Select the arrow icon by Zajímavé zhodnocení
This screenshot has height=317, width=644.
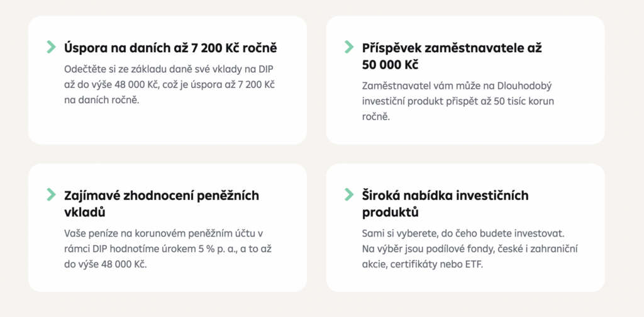point(52,194)
